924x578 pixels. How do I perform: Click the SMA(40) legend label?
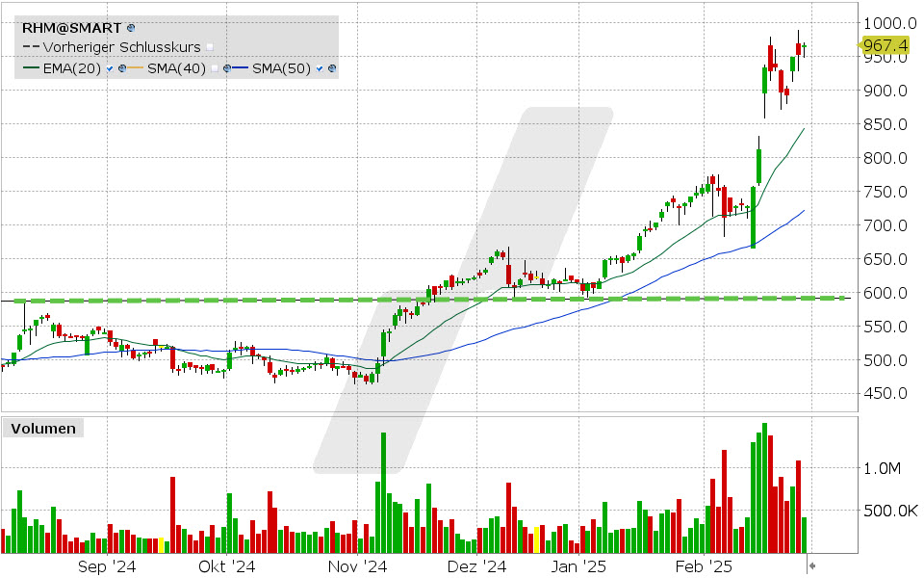(x=177, y=68)
